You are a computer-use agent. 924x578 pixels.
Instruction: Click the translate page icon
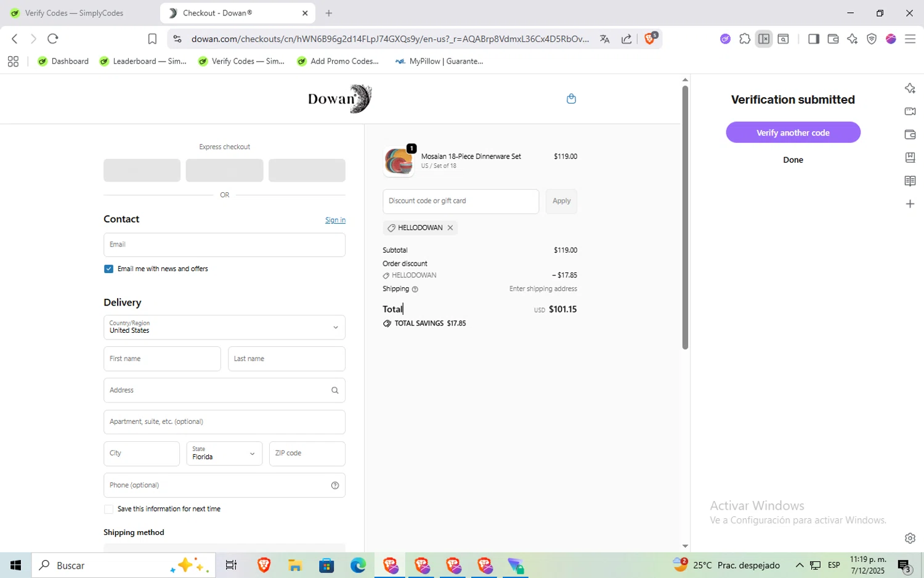[604, 39]
